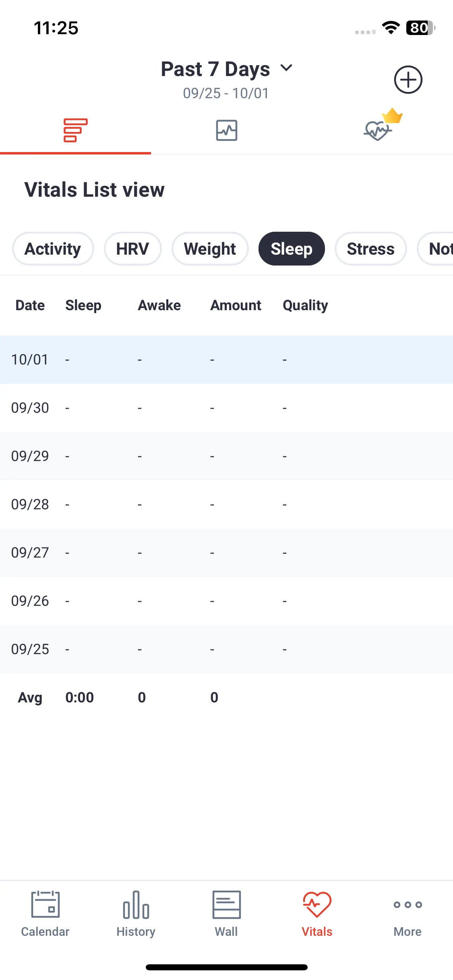453x980 pixels.
Task: Open the chart view tab icon
Action: tap(227, 130)
